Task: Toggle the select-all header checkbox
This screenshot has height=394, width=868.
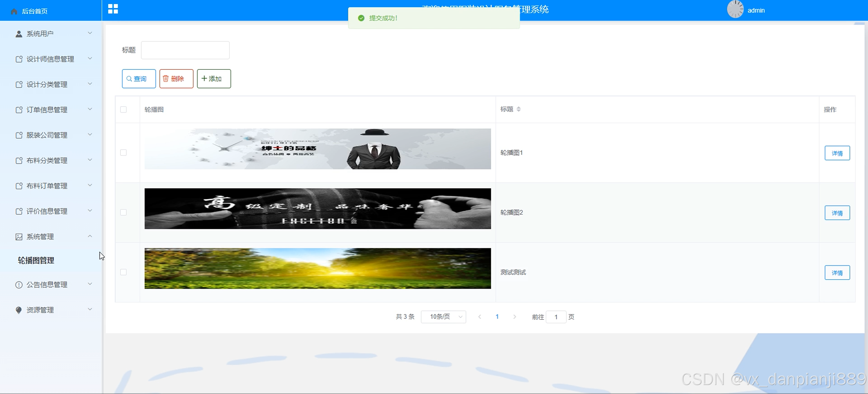Action: (123, 110)
